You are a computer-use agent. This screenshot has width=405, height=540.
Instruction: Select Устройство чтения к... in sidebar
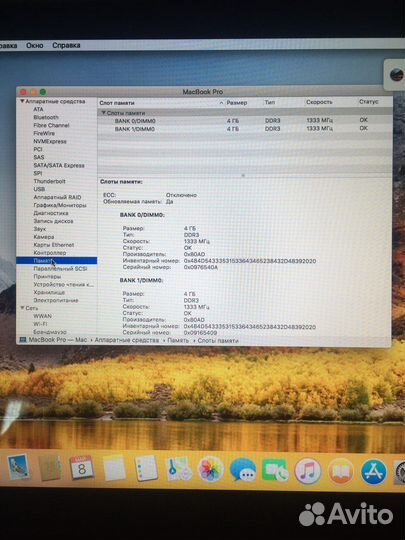pyautogui.click(x=63, y=284)
